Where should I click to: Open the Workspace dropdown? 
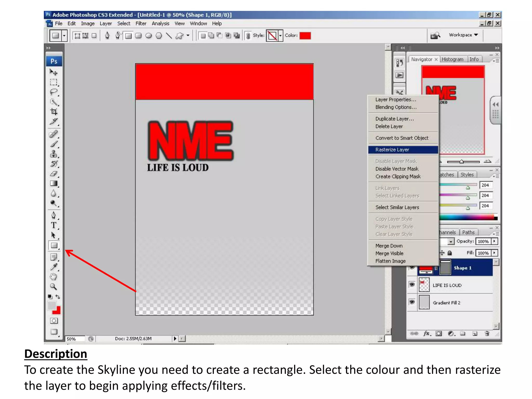[x=463, y=35]
